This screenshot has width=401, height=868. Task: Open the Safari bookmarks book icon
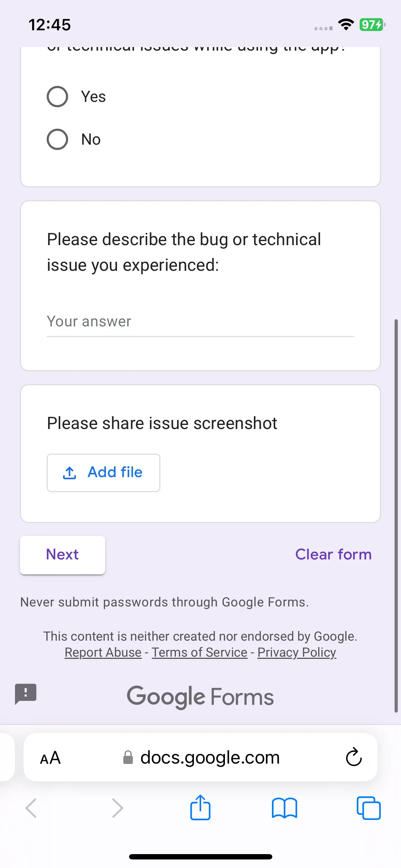[284, 808]
